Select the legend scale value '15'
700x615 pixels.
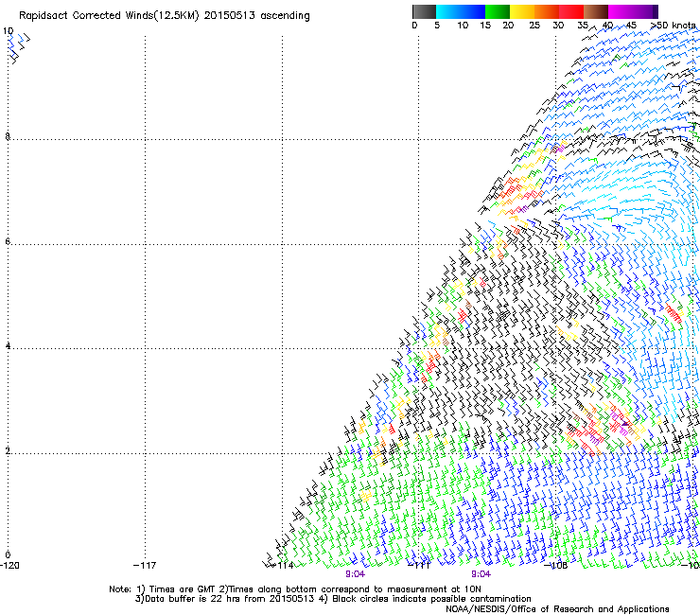point(485,26)
